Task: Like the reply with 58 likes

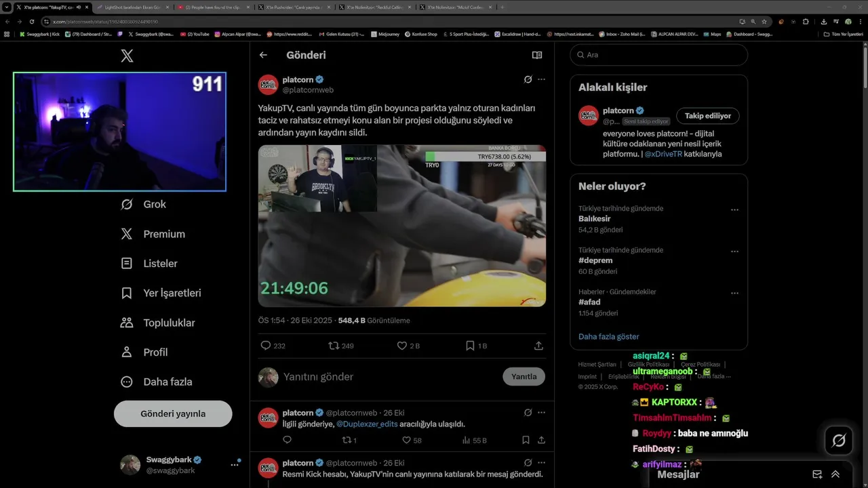Action: [406, 440]
